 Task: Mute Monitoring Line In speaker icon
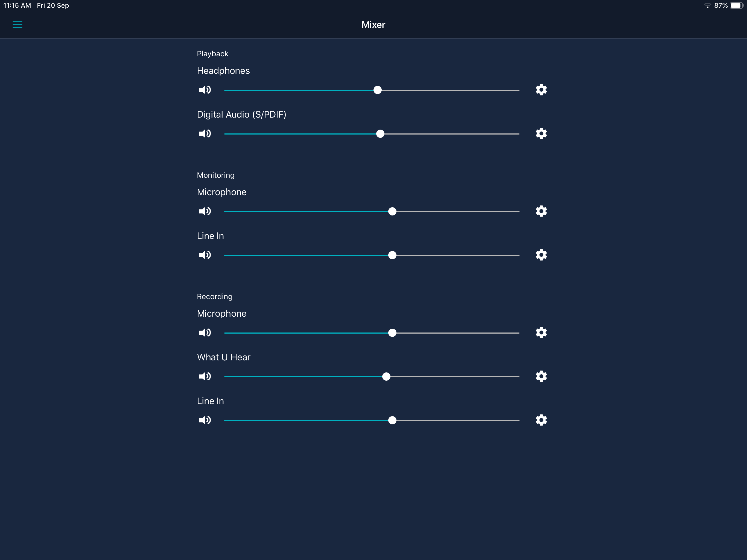point(205,255)
